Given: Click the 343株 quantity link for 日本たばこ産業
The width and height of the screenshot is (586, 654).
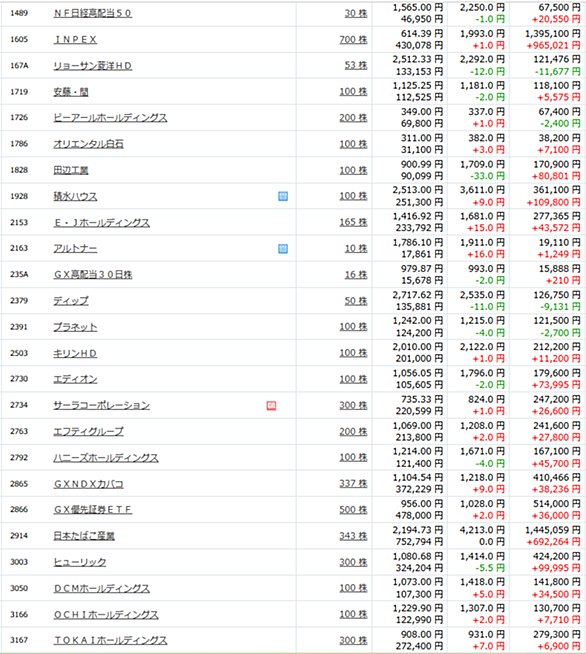Looking at the screenshot, I should (x=353, y=536).
